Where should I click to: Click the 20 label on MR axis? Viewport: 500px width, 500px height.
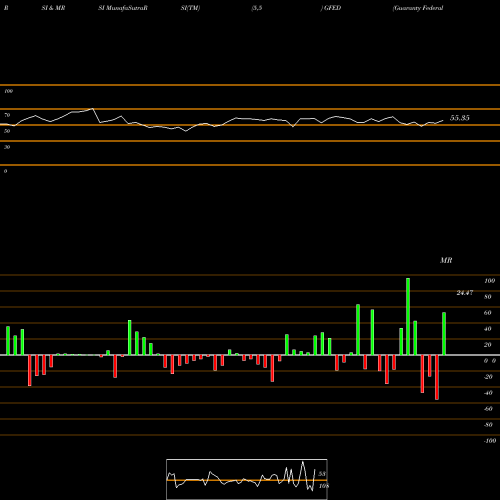coord(488,345)
